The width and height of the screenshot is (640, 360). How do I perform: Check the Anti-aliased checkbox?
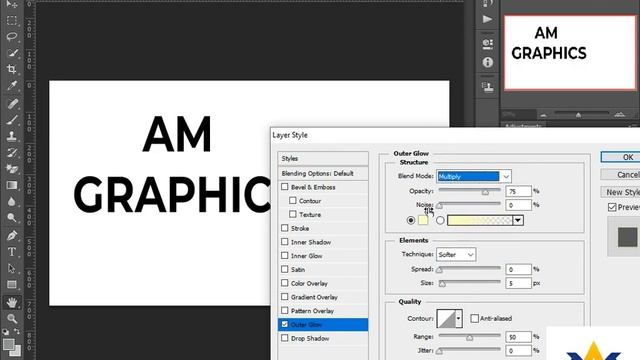(x=474, y=318)
